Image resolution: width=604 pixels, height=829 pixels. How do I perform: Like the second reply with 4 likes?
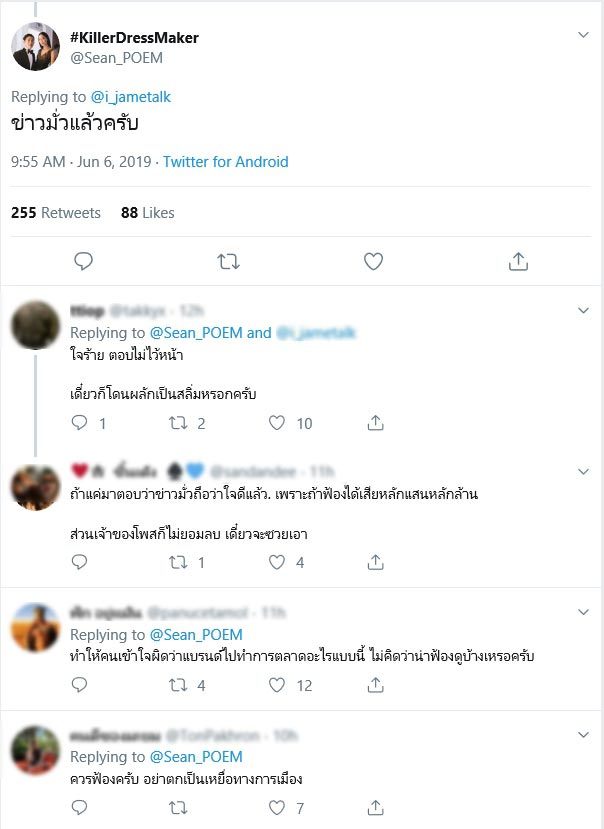click(x=278, y=563)
